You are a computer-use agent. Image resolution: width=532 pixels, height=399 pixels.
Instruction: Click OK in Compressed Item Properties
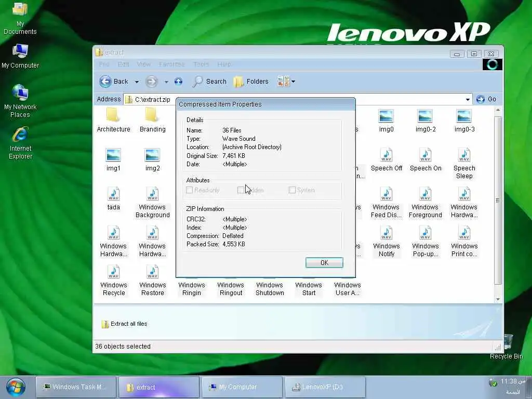coord(324,262)
